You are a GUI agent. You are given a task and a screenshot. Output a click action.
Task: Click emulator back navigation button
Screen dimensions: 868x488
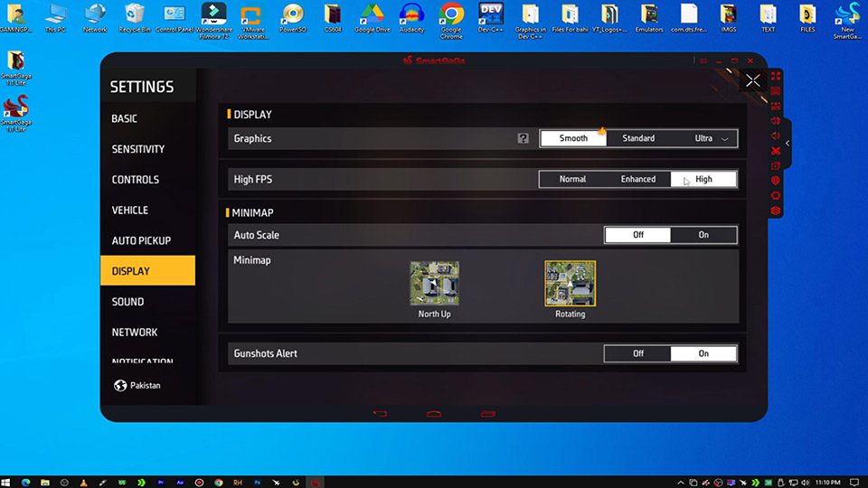coord(381,413)
